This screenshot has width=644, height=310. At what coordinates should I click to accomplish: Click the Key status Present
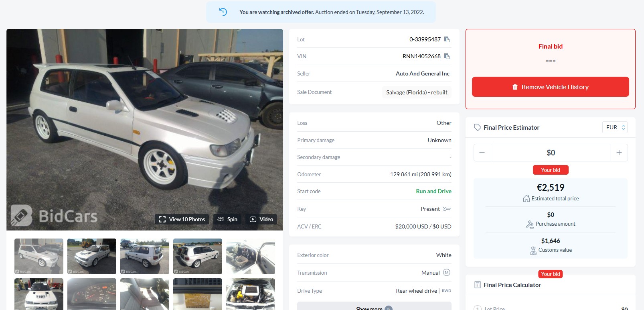pyautogui.click(x=430, y=209)
